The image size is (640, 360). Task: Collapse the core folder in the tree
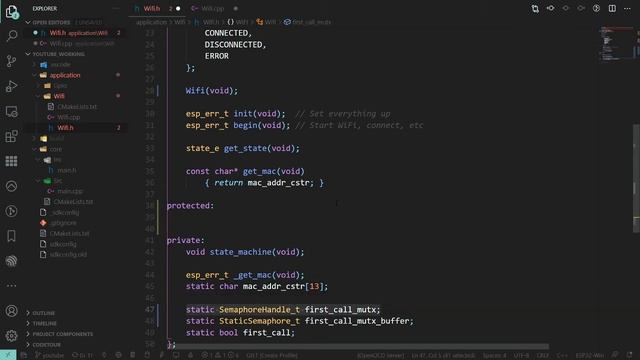tap(56, 149)
